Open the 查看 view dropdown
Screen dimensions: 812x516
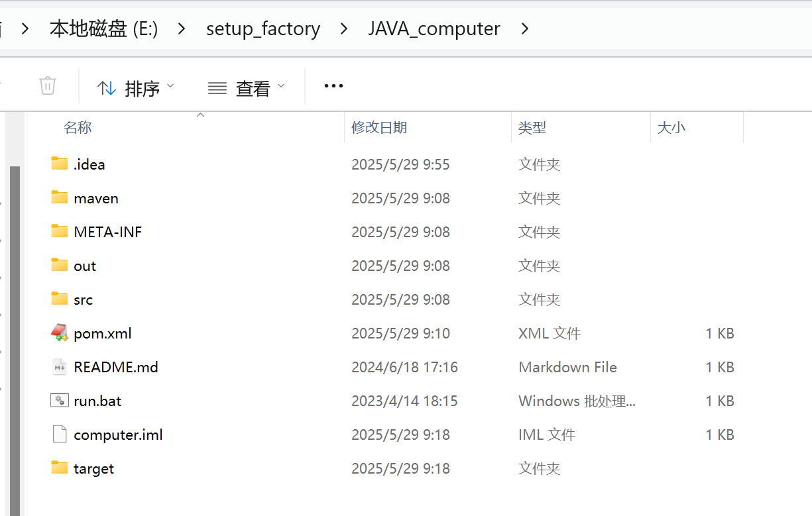[x=247, y=86]
